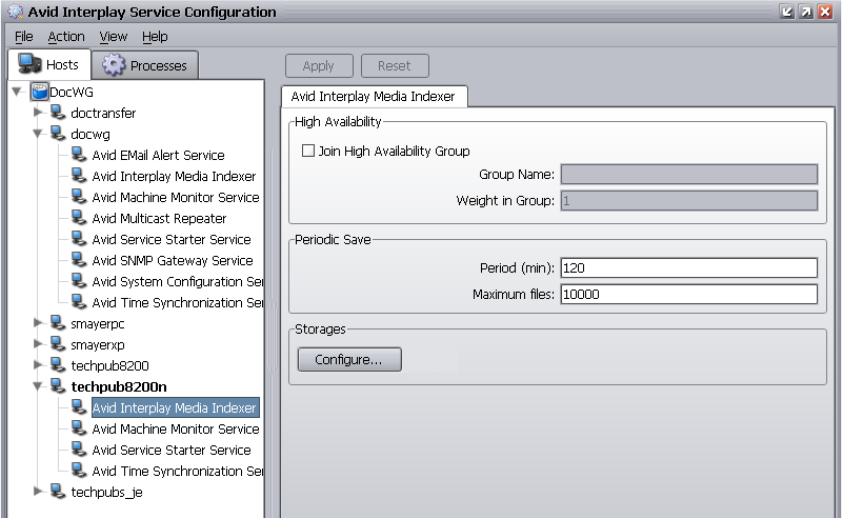842x518 pixels.
Task: Expand the smayerpc host node
Action: (38, 323)
